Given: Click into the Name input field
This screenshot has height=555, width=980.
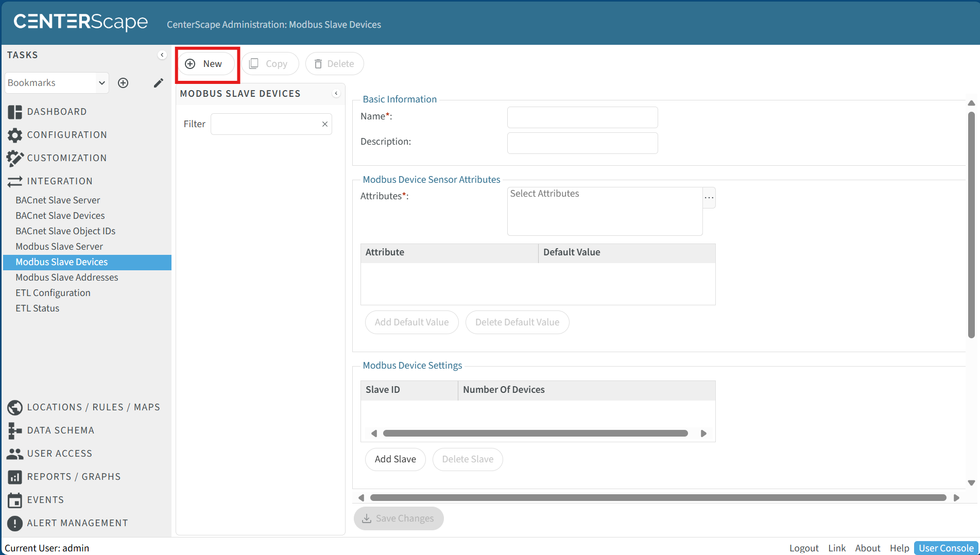Looking at the screenshot, I should 582,117.
